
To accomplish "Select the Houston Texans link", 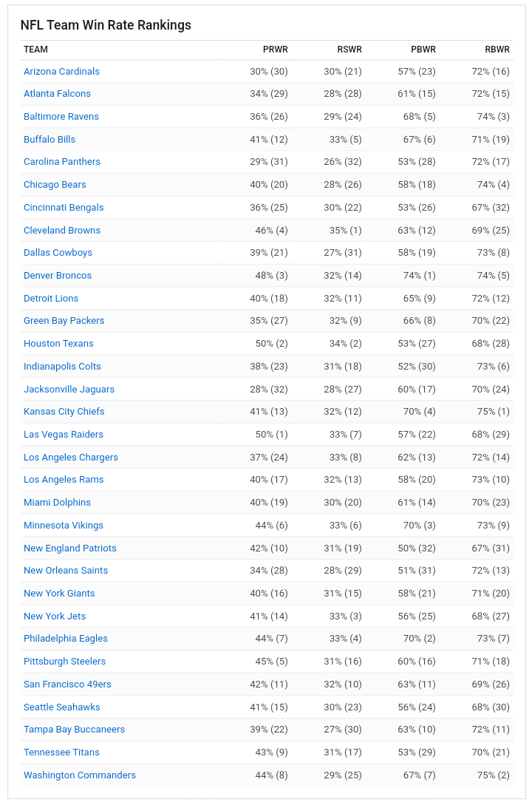I will [58, 344].
